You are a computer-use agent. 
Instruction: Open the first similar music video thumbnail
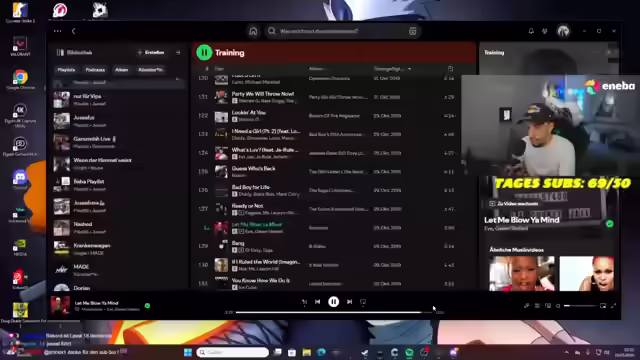(522, 273)
